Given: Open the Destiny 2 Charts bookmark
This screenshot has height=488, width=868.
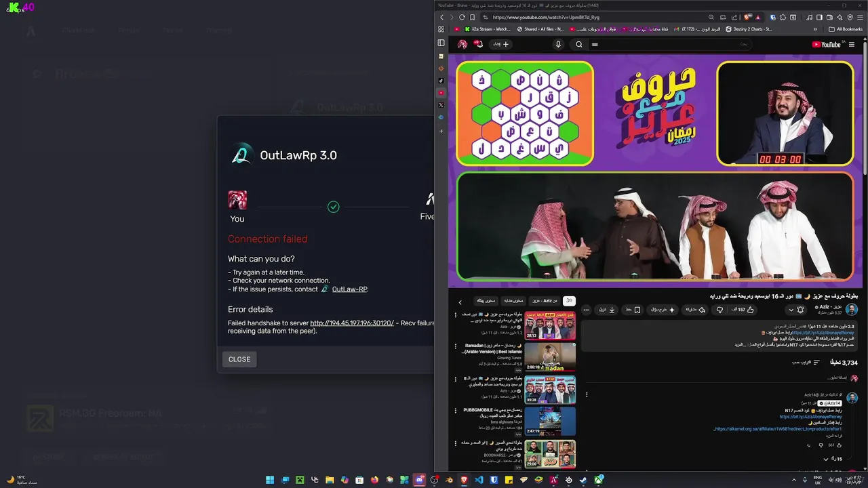Looking at the screenshot, I should (x=749, y=29).
